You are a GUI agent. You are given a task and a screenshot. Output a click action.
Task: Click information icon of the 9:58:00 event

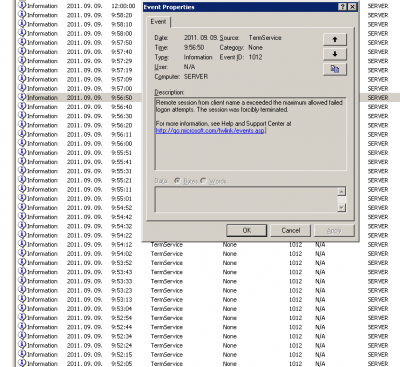pos(22,33)
